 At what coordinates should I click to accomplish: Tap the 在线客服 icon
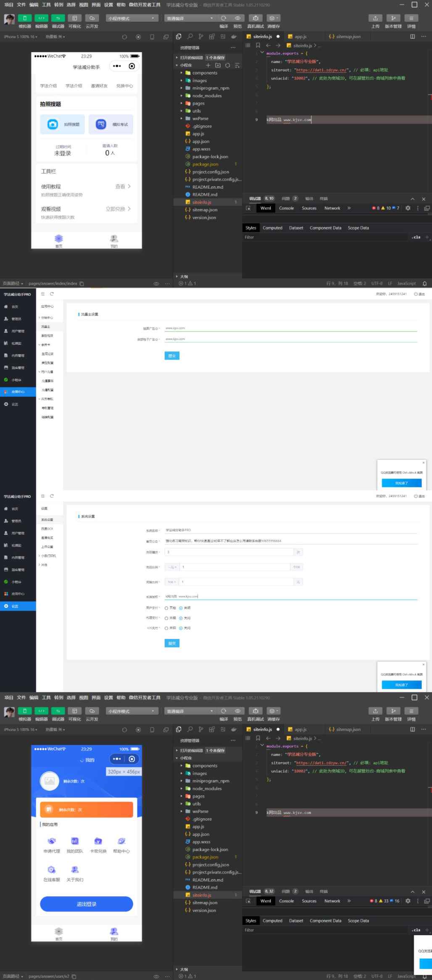tap(52, 869)
